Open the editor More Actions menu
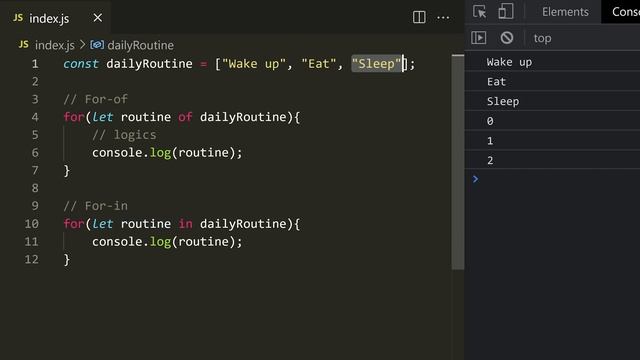 pyautogui.click(x=443, y=18)
